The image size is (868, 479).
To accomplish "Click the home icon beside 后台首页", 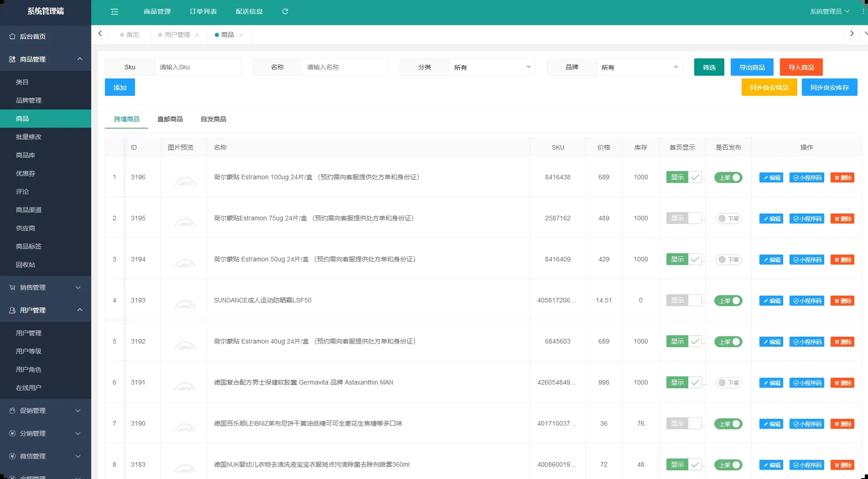I will [x=12, y=36].
